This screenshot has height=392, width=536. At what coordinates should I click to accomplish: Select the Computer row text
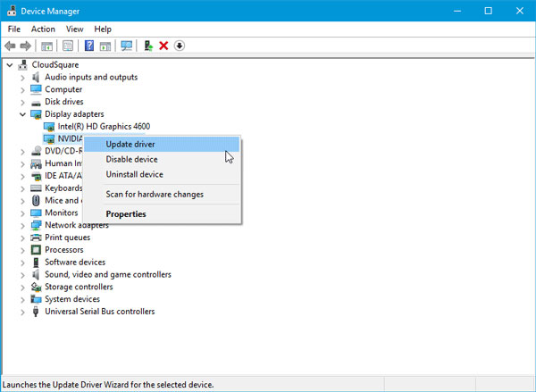[x=63, y=89]
